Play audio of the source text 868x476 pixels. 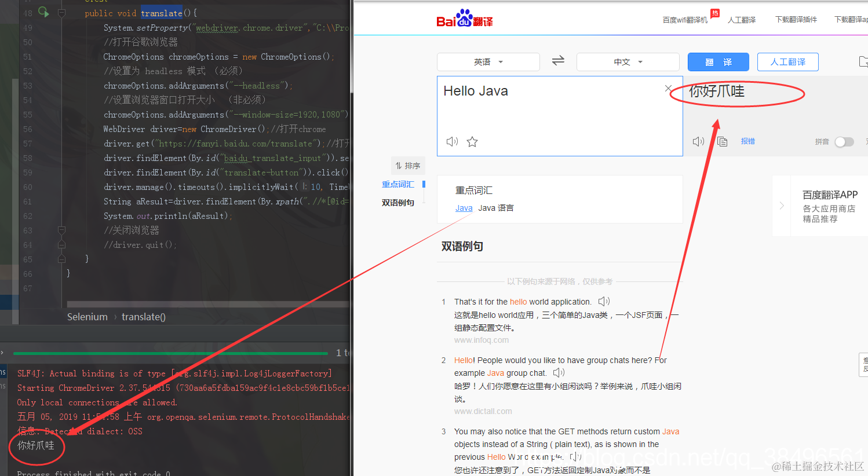452,141
